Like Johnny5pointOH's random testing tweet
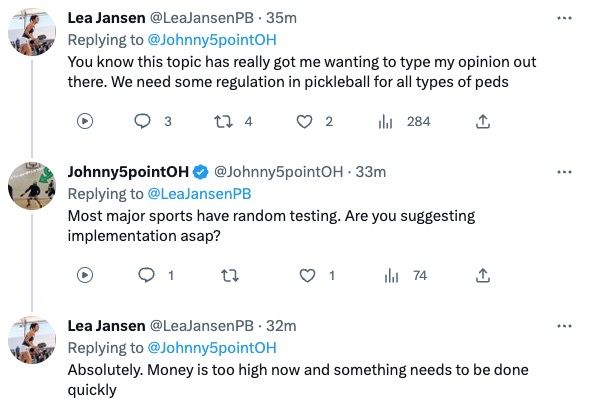This screenshot has height=405, width=590. click(x=307, y=276)
